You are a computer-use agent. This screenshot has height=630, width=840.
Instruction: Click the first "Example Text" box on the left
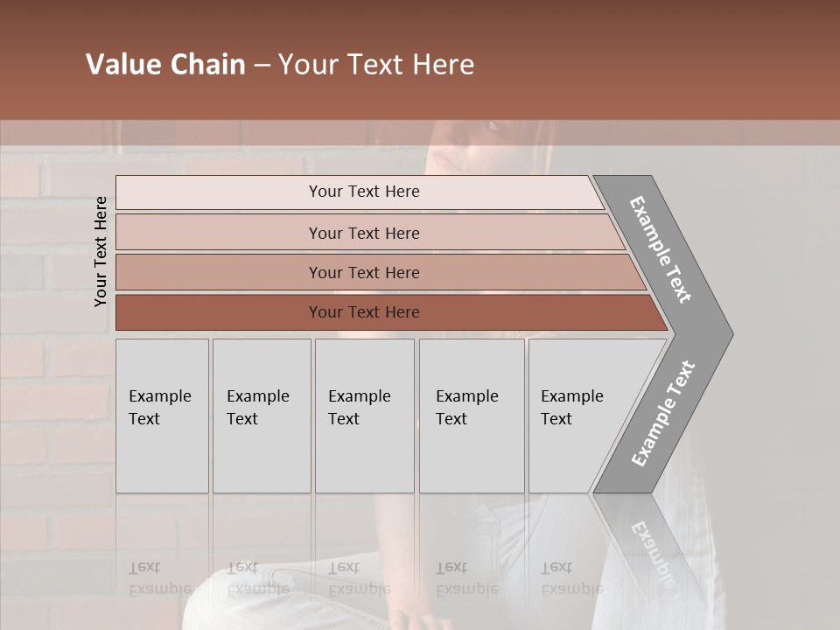tap(162, 416)
